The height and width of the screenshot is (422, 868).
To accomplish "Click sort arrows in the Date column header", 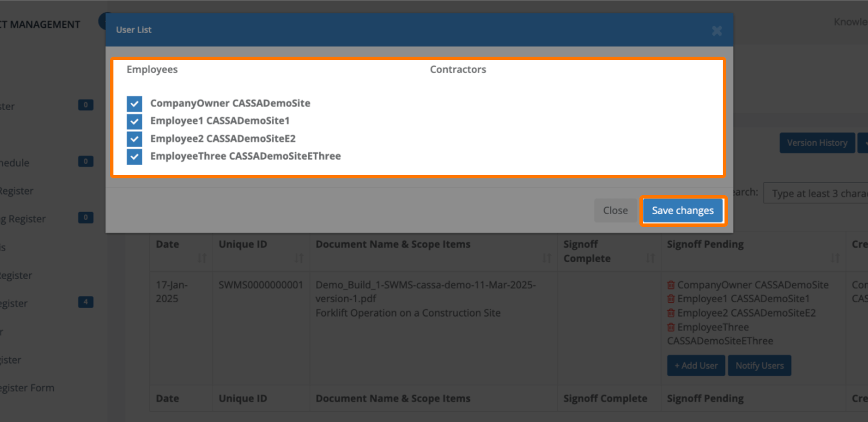I will pyautogui.click(x=201, y=258).
